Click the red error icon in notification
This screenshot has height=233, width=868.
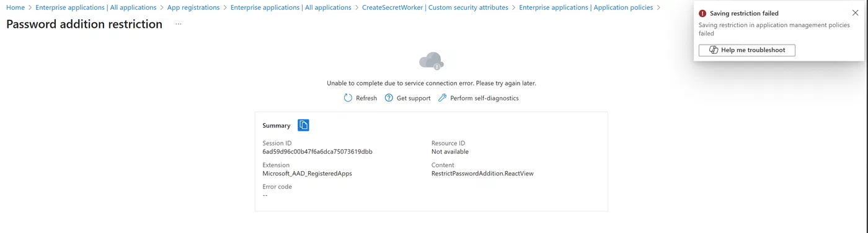[x=702, y=13]
